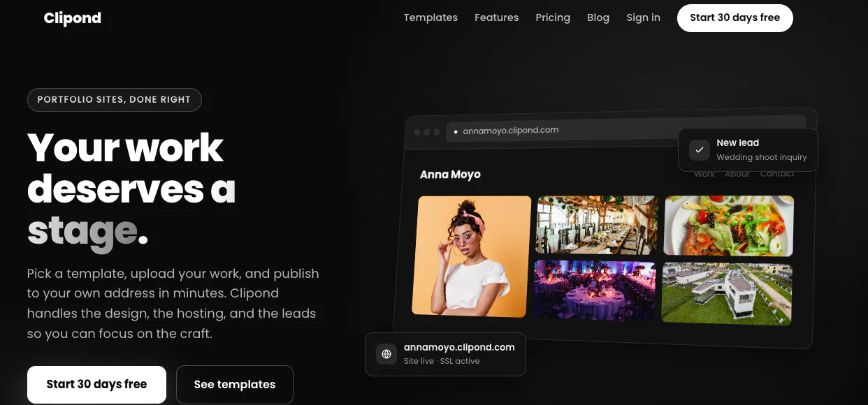Open the Templates nav link
The height and width of the screenshot is (405, 868).
point(431,17)
